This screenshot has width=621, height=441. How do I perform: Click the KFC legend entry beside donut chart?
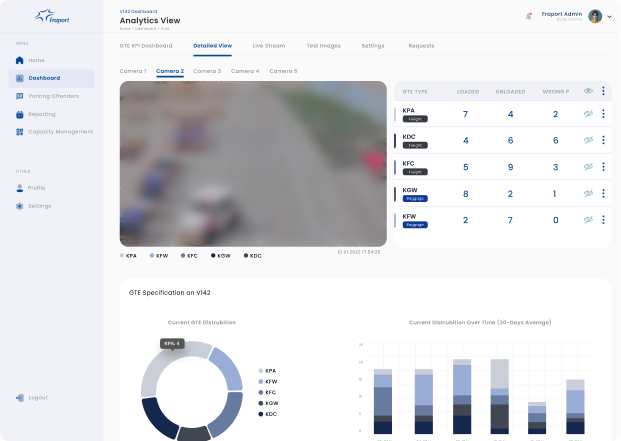coord(267,392)
